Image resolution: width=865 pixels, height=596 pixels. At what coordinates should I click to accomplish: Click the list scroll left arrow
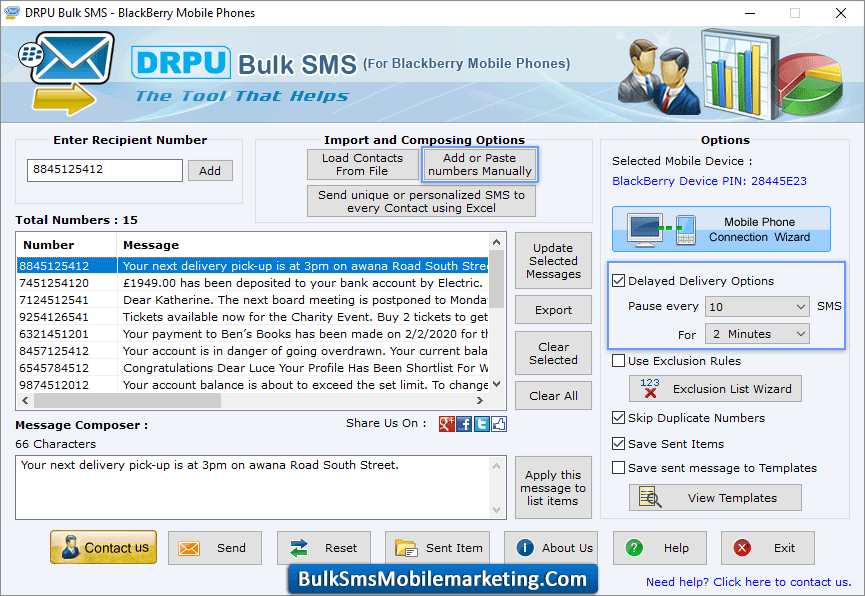[25, 401]
